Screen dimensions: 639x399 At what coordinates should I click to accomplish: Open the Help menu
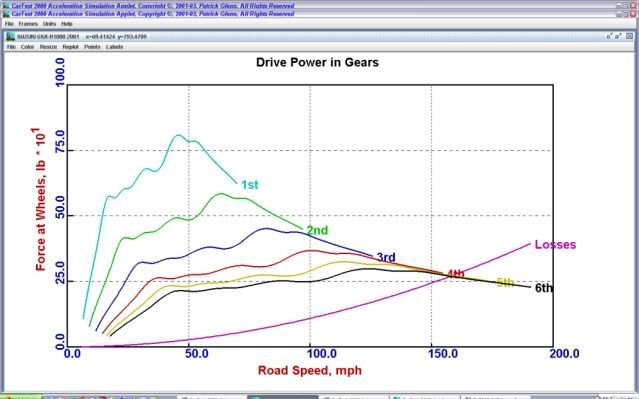click(x=67, y=24)
